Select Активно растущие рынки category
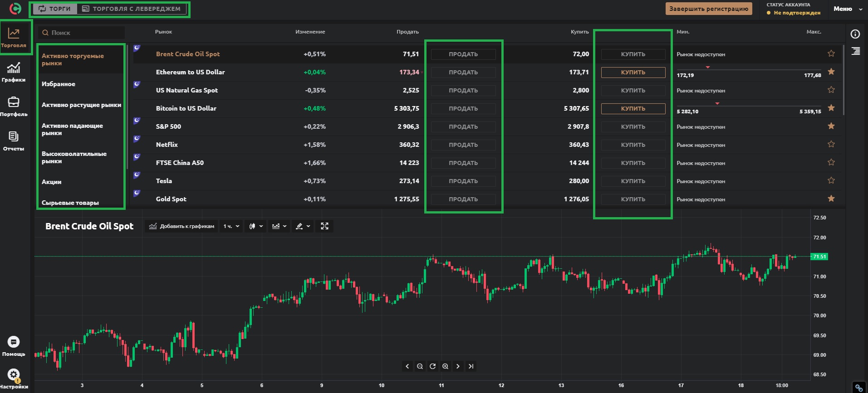Screen dimensions: 868x393 [x=81, y=105]
